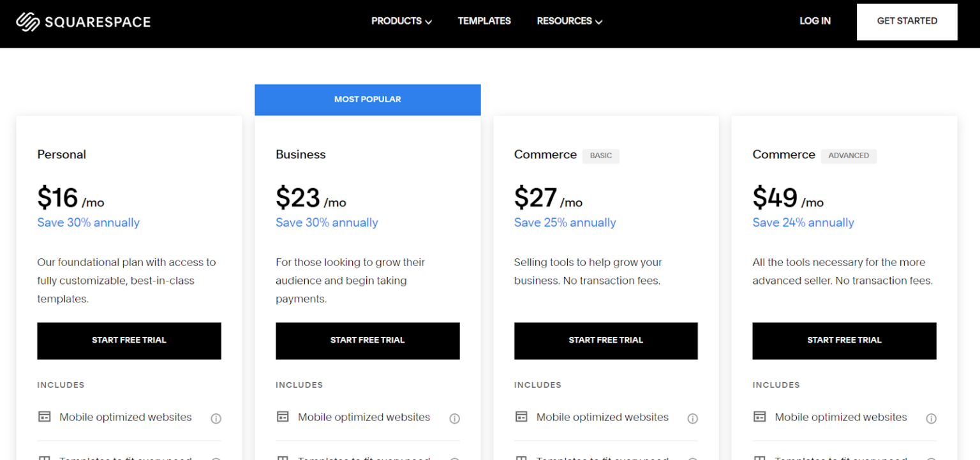Start free trial of the Personal plan
Image resolution: width=980 pixels, height=460 pixels.
129,341
